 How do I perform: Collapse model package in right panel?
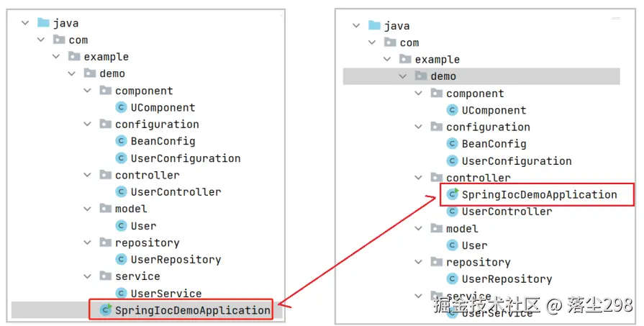pos(418,228)
